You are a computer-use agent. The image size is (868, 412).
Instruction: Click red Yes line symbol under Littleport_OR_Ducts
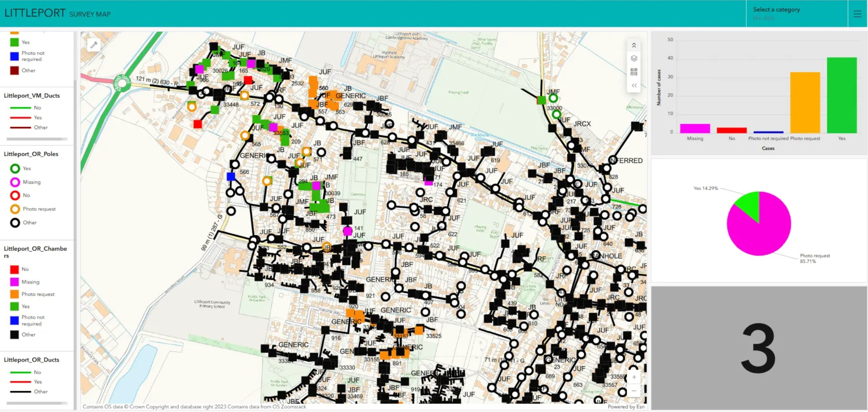click(20, 382)
